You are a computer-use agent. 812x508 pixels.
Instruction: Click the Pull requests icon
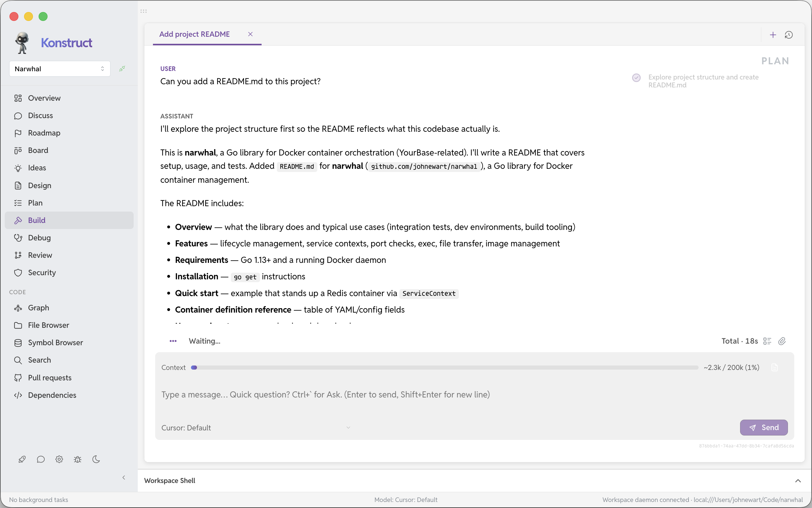(18, 378)
